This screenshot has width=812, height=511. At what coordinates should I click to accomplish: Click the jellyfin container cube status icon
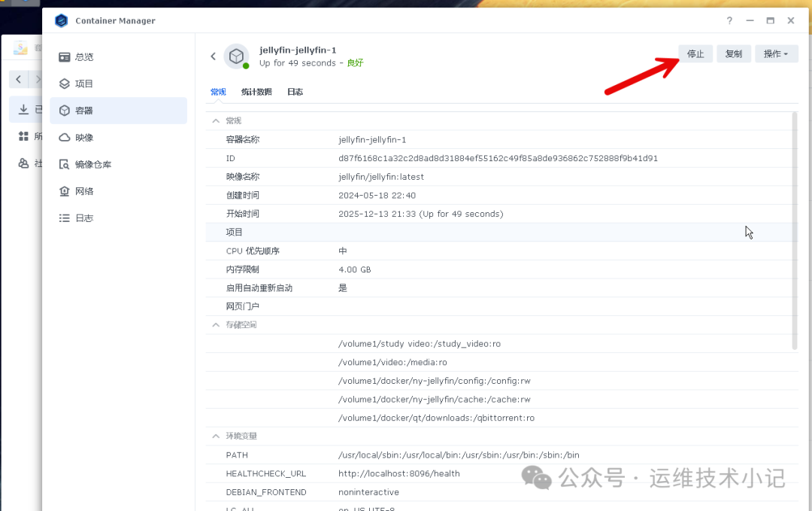click(x=237, y=56)
